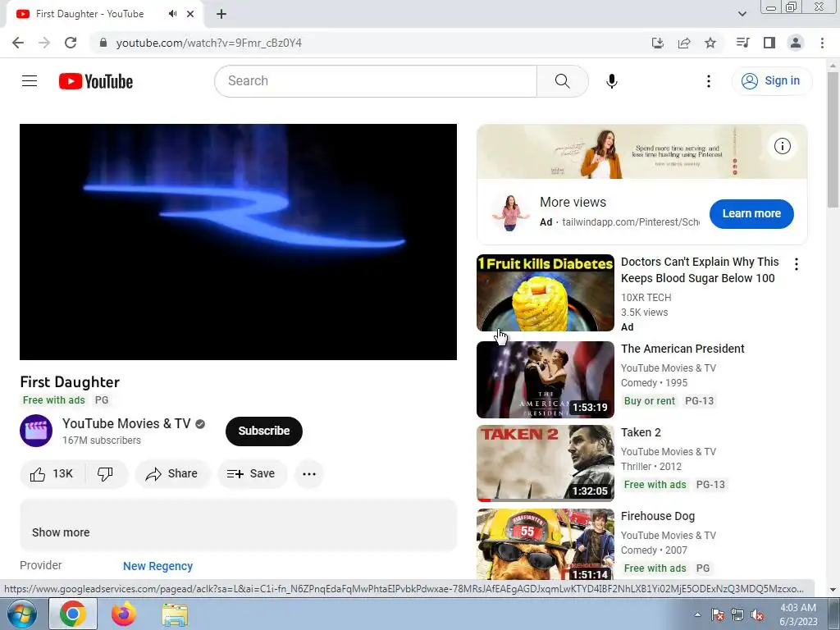Click Learn more on Tailwind ad
The height and width of the screenshot is (630, 840).
coord(751,214)
